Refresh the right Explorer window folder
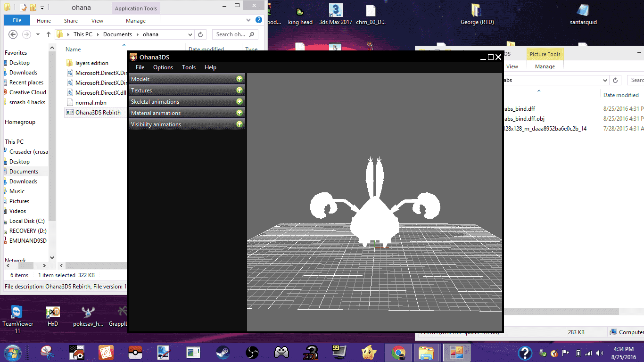This screenshot has height=362, width=644. (615, 80)
